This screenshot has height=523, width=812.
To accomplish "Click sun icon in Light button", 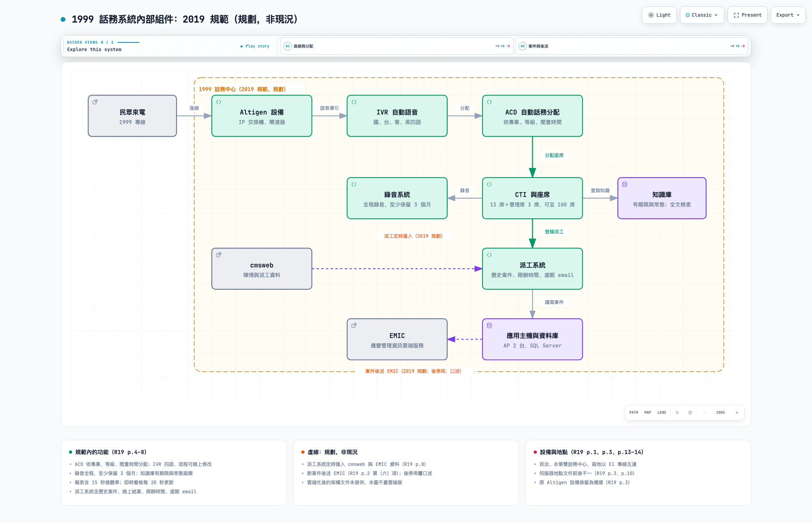I will 651,15.
